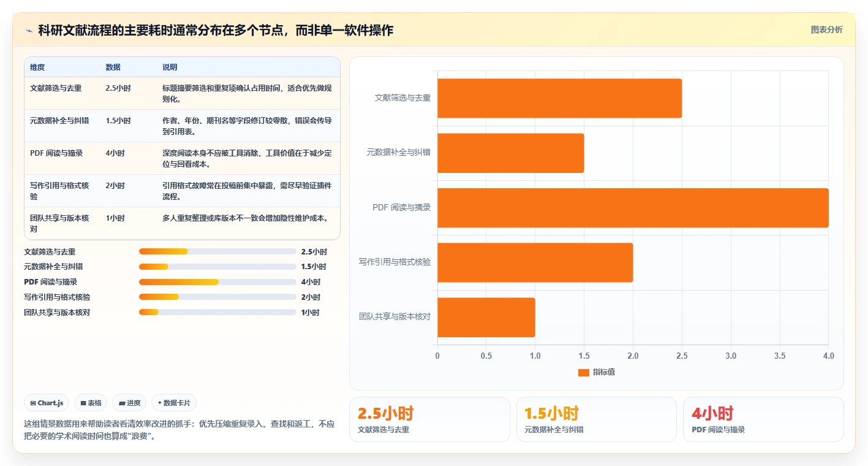Click table value 2小时
This screenshot has height=466, width=868.
115,186
